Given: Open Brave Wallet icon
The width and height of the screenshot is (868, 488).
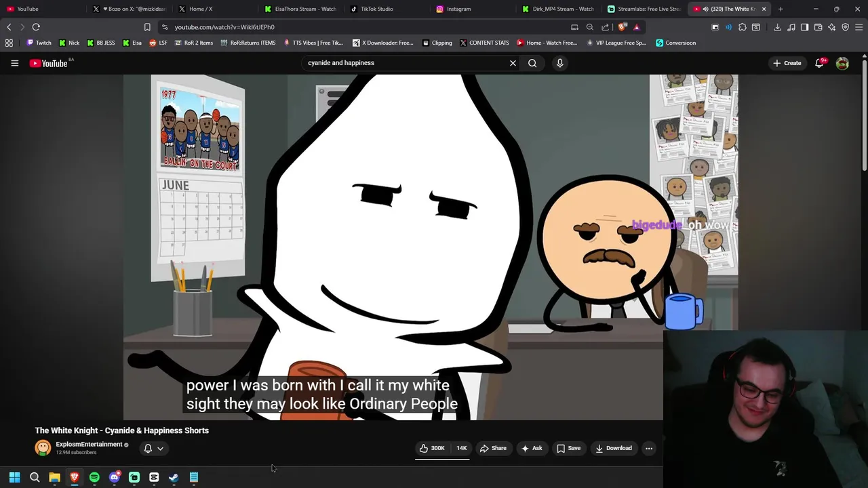Looking at the screenshot, I should click(x=818, y=27).
